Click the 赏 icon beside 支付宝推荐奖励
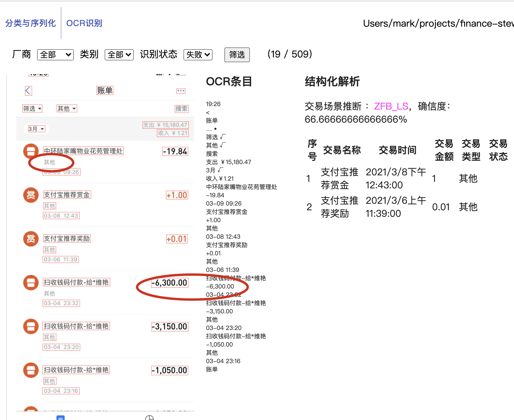Image resolution: width=514 pixels, height=420 pixels. 31,239
